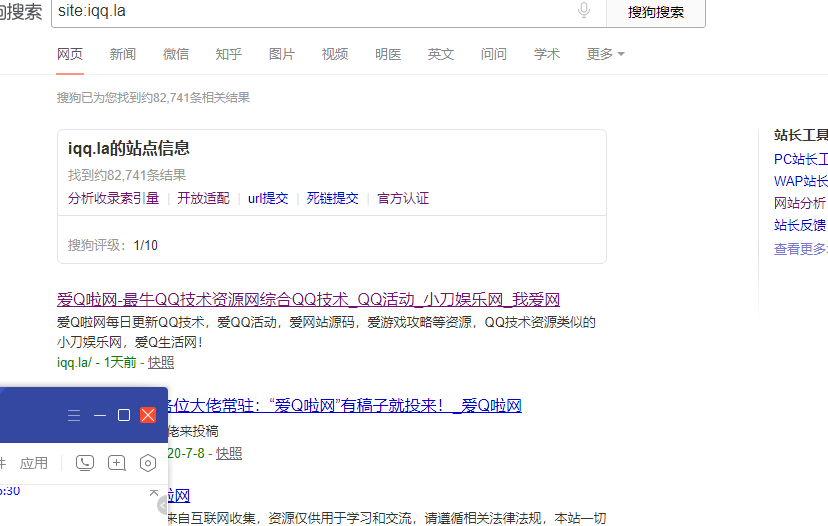Image resolution: width=828 pixels, height=526 pixels.
Task: Click the 查看更多 sidebar link
Action: point(801,249)
